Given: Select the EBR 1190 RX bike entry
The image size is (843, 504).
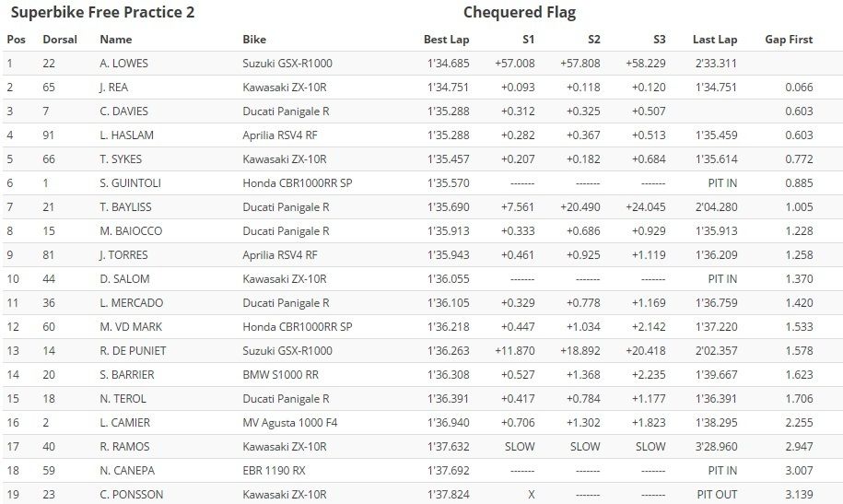Looking at the screenshot, I should pyautogui.click(x=274, y=471).
